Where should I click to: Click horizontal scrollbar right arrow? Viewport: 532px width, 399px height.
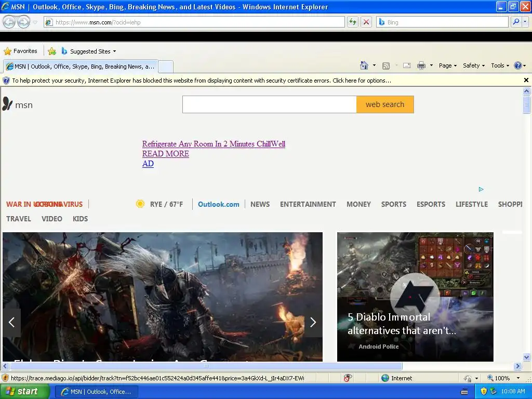[x=518, y=366]
